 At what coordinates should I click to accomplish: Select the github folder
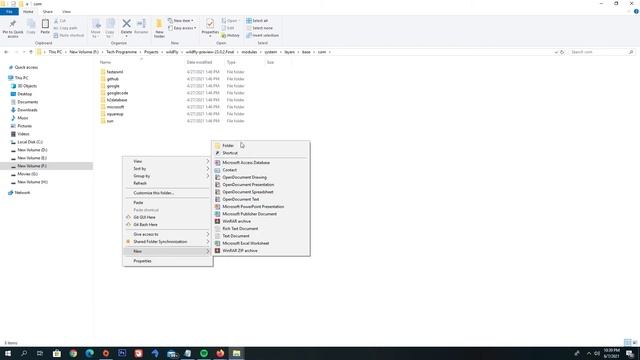pyautogui.click(x=113, y=79)
